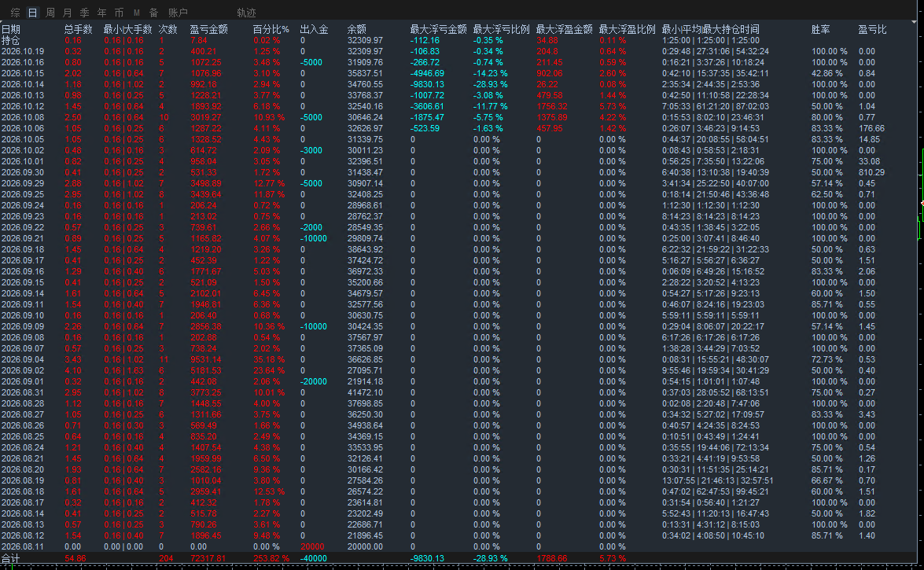Screen dimensions: 924x570
Task: Select the 日 daily tab
Action: point(32,13)
